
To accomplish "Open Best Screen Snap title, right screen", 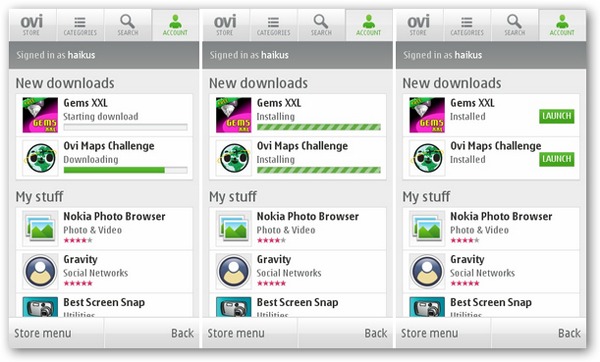I will pyautogui.click(x=491, y=302).
